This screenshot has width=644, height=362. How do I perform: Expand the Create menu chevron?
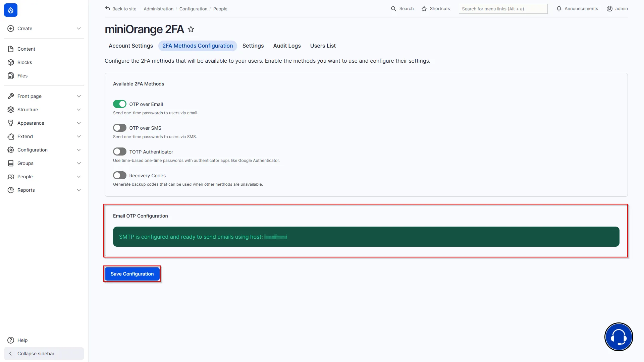[79, 28]
